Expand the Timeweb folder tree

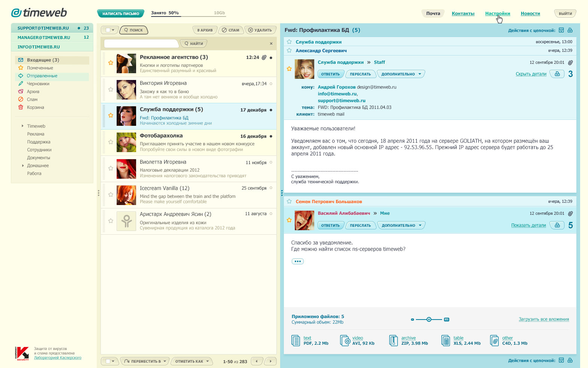tap(23, 126)
